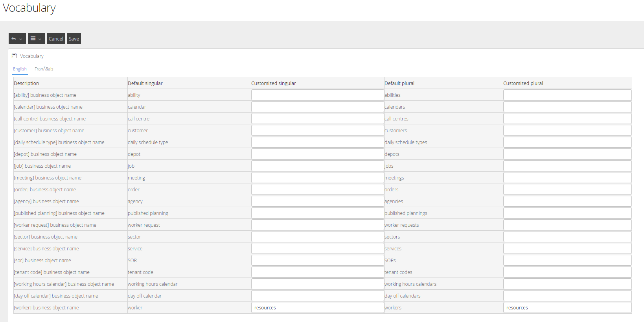Focus customized singular field for daily schedule type
Viewport: 644px width, 322px height.
tap(318, 142)
